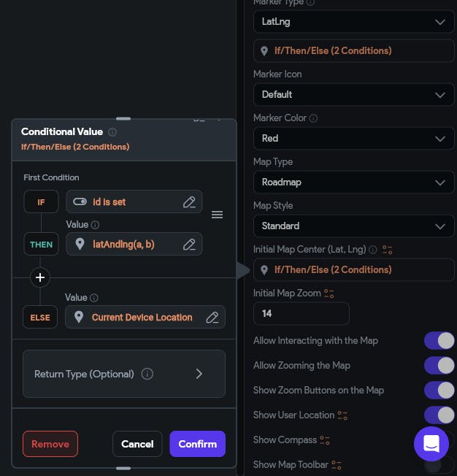Click the variable icon next to Show User Location
Viewport: 457px width, 476px height.
(x=342, y=415)
